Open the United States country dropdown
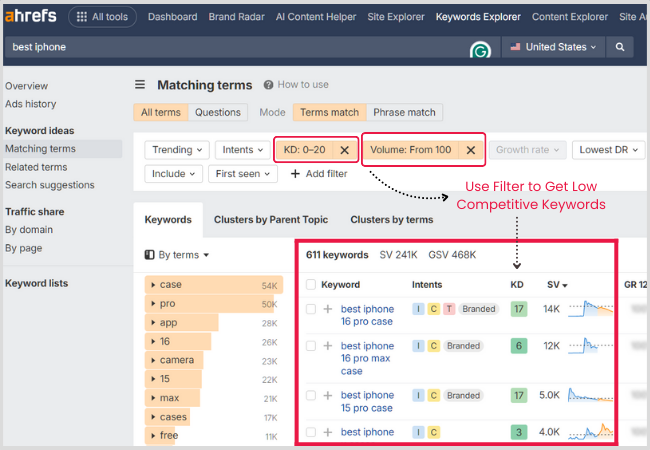The height and width of the screenshot is (450, 650). pyautogui.click(x=553, y=47)
